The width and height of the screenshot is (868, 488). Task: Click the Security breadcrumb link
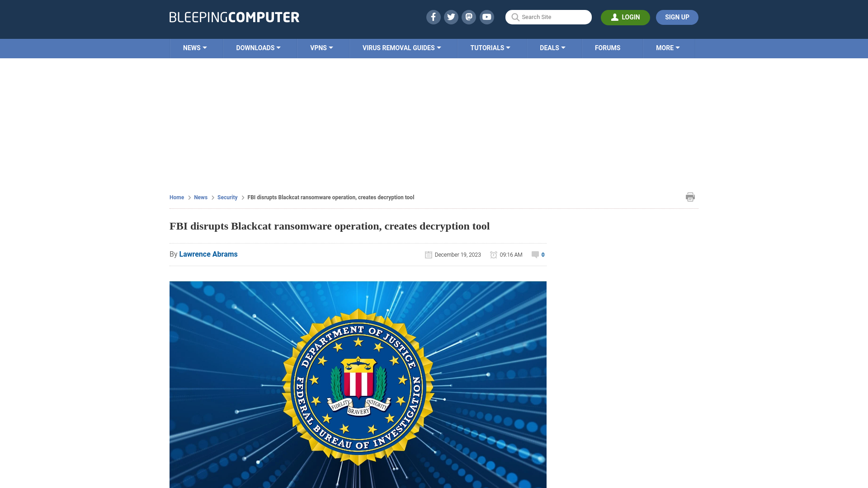[x=227, y=197]
